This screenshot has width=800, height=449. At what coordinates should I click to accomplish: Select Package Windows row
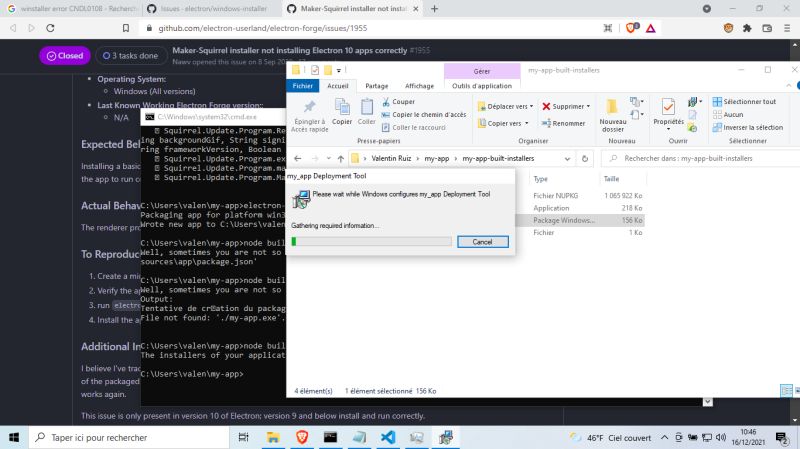coord(580,220)
